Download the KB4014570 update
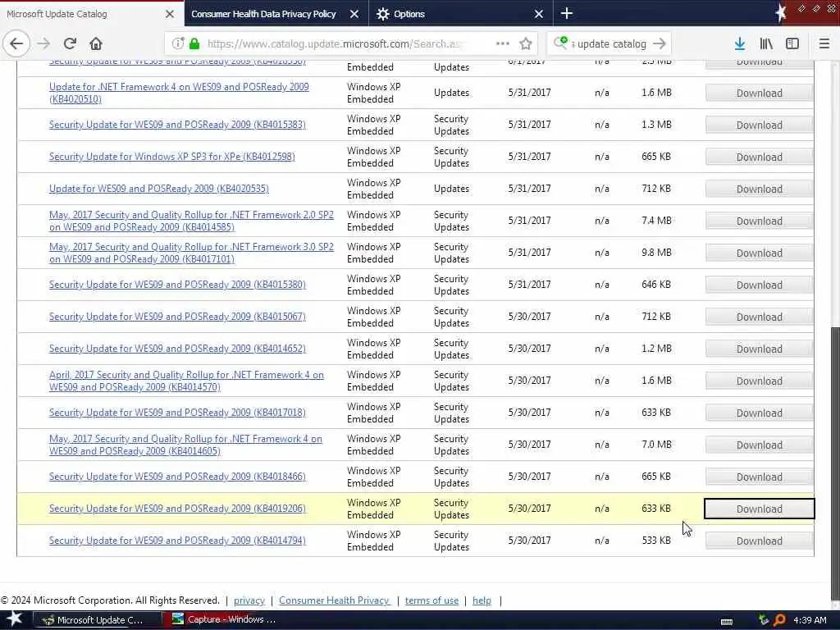This screenshot has height=630, width=840. (759, 381)
